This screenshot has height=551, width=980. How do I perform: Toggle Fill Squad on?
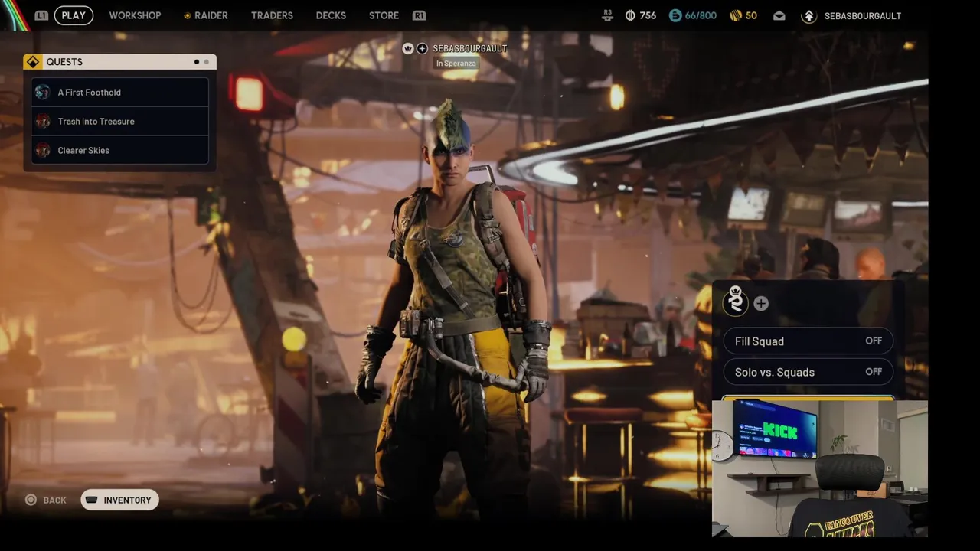[x=808, y=341]
